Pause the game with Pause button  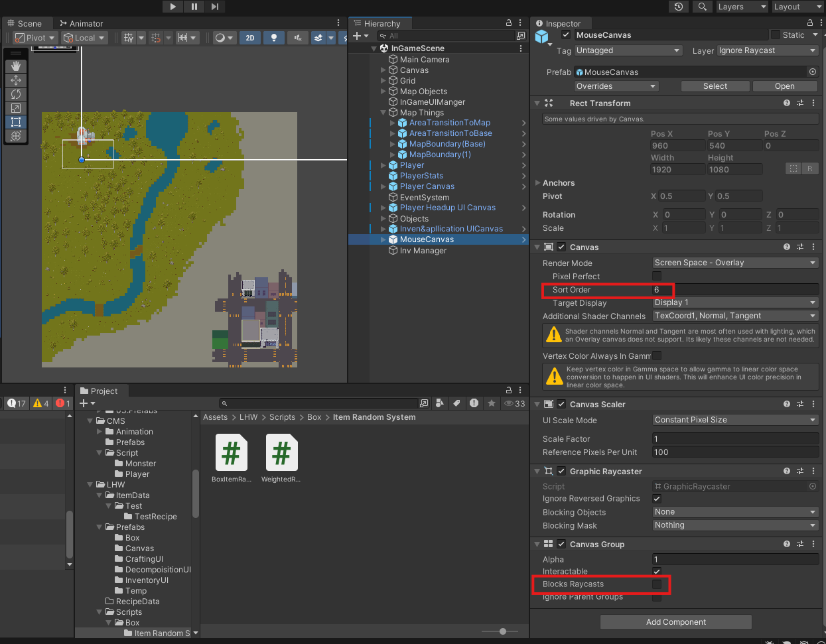[x=194, y=7]
